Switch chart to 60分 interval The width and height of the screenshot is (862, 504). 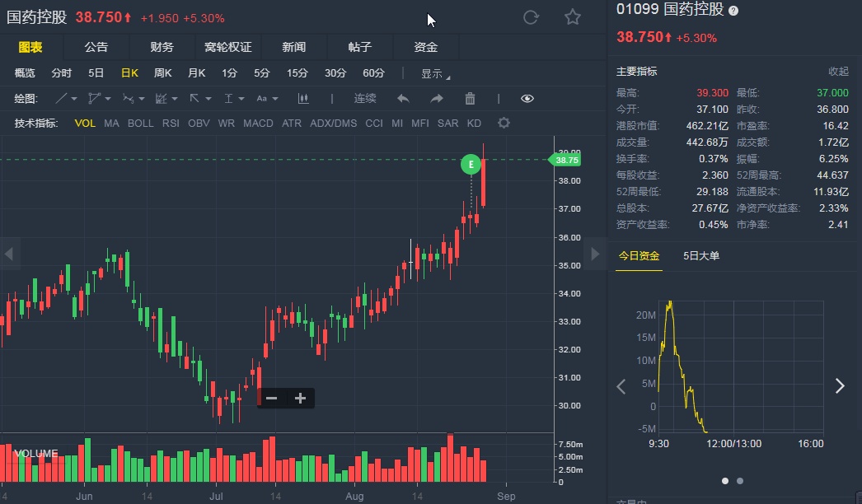[373, 73]
